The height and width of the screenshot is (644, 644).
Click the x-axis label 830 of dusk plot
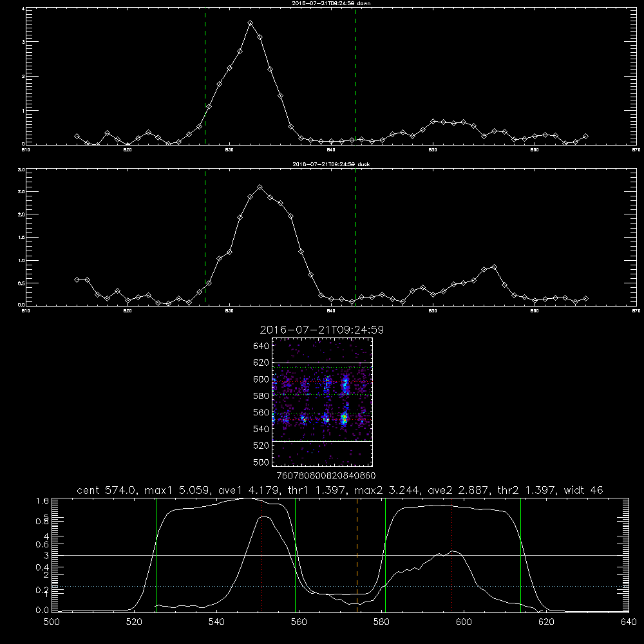click(x=229, y=311)
